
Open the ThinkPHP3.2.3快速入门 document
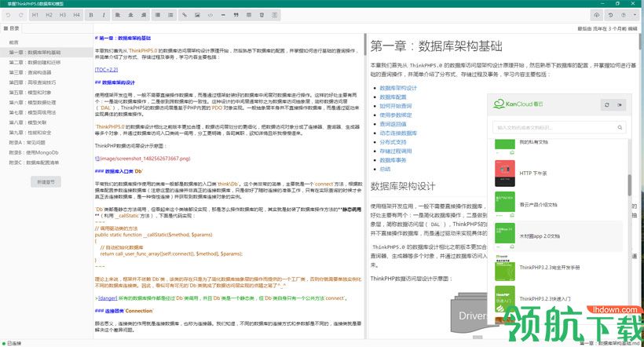558,298
